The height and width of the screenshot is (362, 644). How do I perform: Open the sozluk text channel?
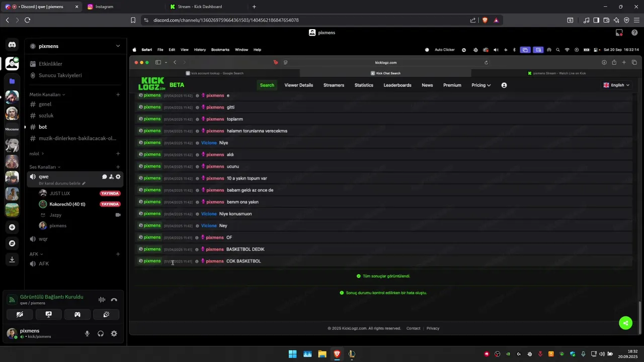[x=75, y=116]
